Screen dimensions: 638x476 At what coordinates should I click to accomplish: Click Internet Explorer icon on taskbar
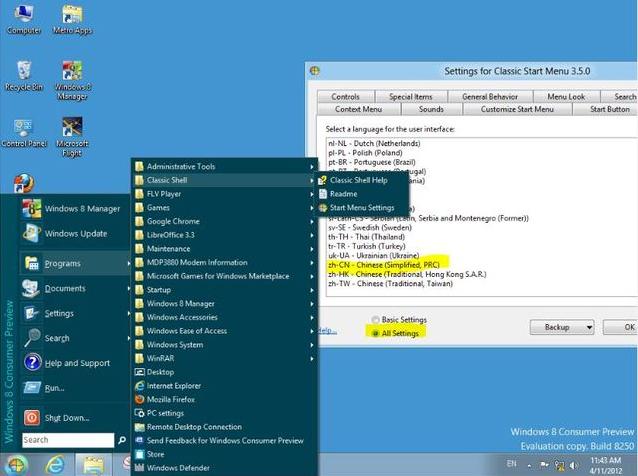[55, 464]
